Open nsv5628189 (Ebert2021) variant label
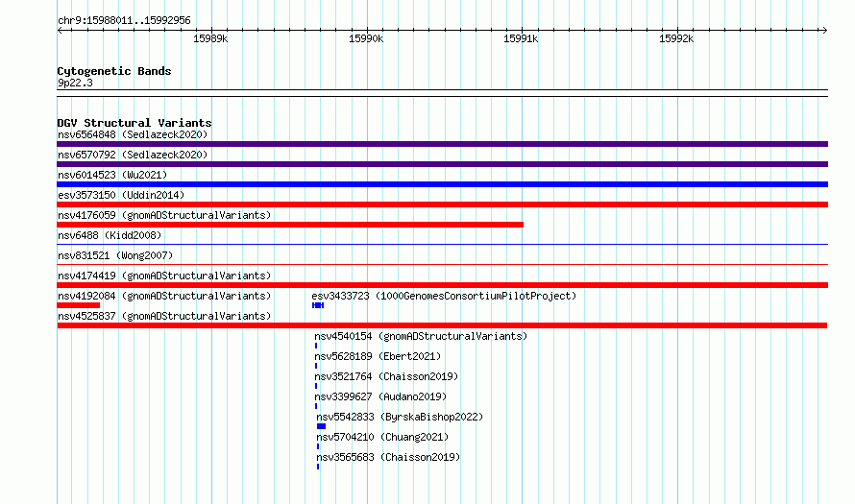This screenshot has height=504, width=855. 378,356
